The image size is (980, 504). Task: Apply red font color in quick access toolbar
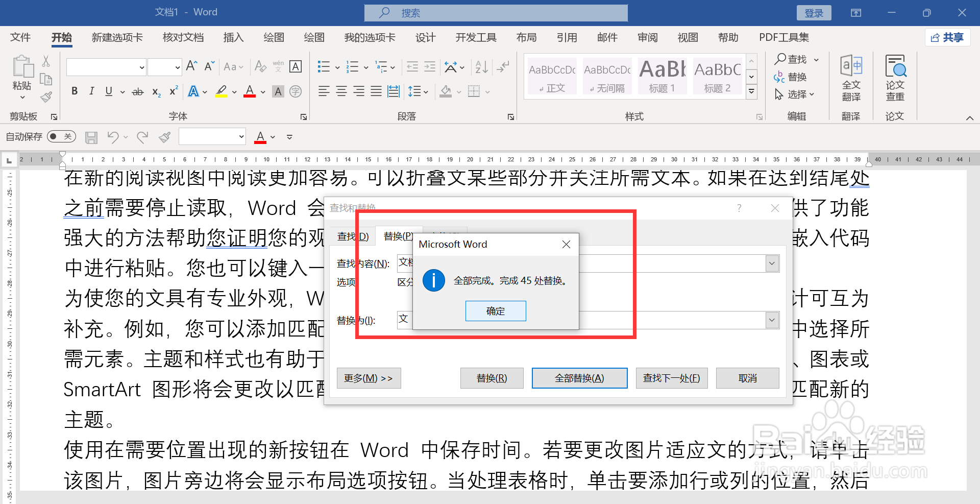tap(260, 137)
